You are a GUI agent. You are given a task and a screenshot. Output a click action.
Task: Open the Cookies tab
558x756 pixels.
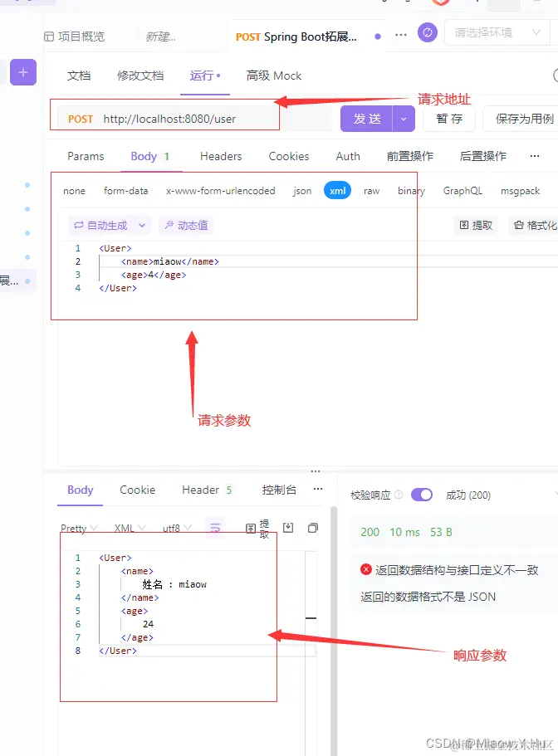pos(289,156)
